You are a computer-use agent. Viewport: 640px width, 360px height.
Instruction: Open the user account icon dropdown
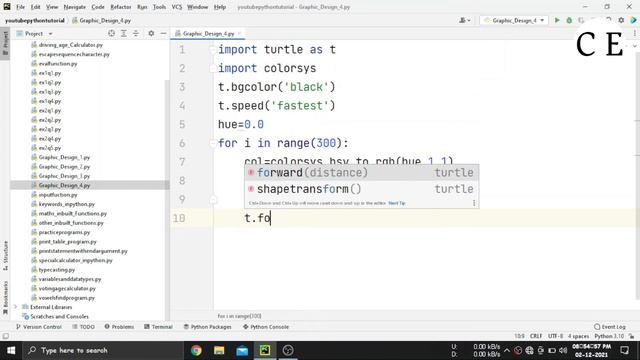tap(464, 20)
